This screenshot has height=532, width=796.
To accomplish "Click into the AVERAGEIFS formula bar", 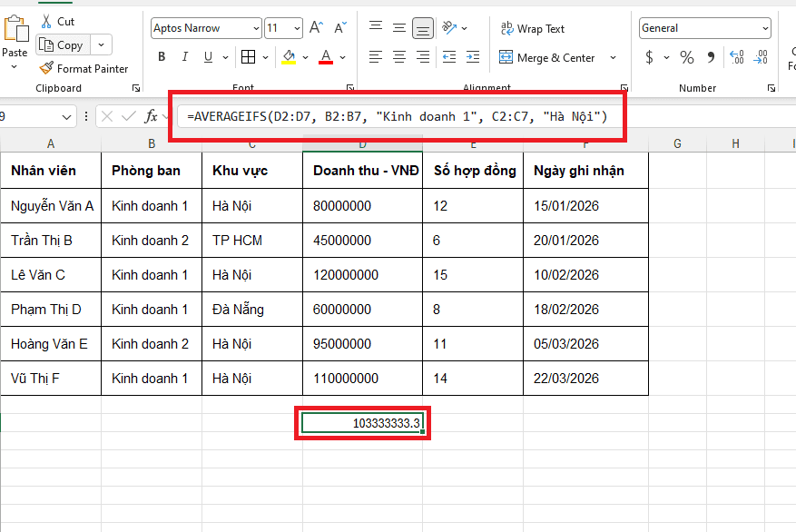I will click(398, 117).
